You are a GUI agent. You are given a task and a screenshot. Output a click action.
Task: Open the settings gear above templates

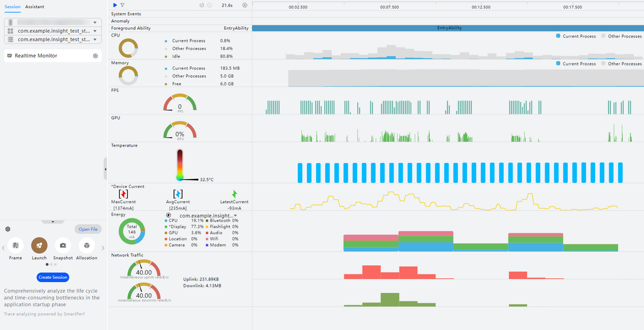pos(8,229)
